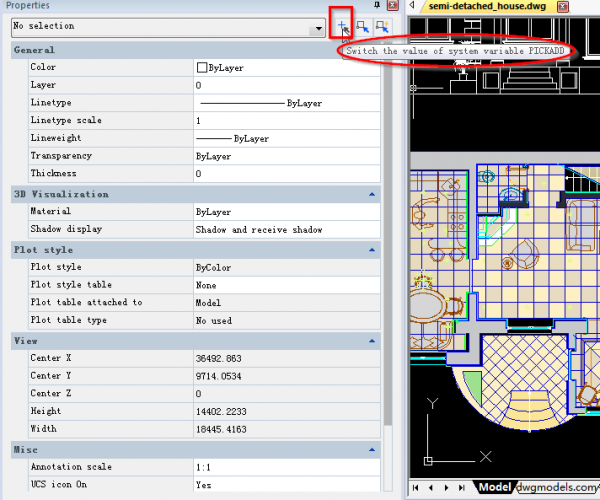The width and height of the screenshot is (600, 500).
Task: Close the semi-detached_house.dwg tab
Action: (x=562, y=7)
